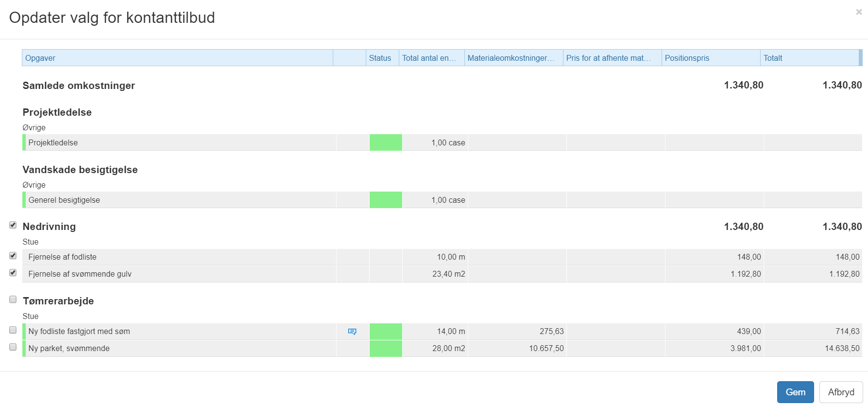Check the Ny parket, svømmende checkbox
Image resolution: width=868 pixels, height=406 pixels.
coord(13,347)
